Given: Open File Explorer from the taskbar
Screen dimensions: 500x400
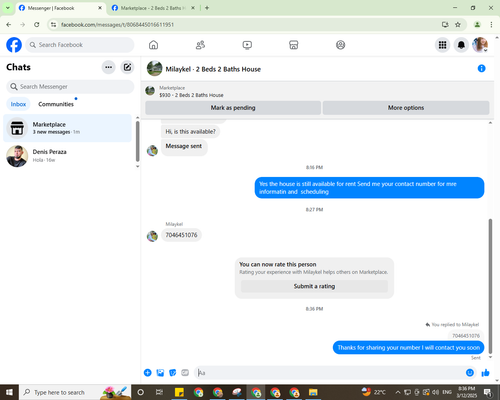Looking at the screenshot, I should [313, 392].
